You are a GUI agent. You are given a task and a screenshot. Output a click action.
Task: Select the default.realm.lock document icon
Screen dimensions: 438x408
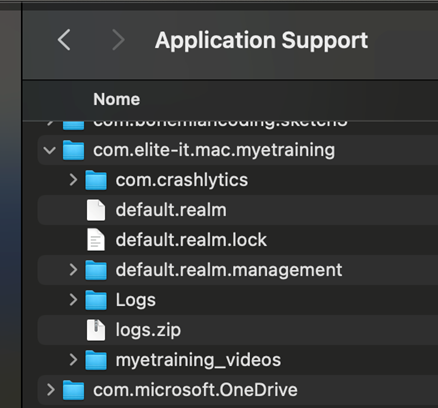[96, 240]
